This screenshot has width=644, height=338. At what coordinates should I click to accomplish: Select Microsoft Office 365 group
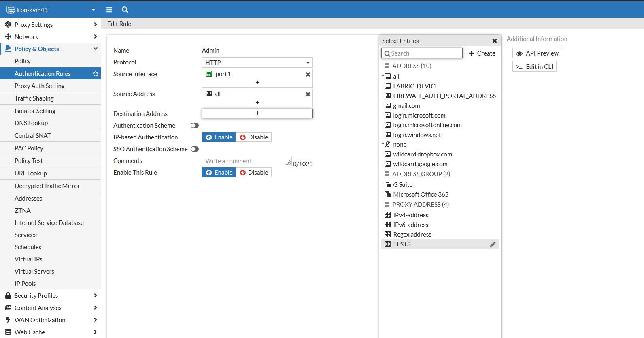(440, 195)
